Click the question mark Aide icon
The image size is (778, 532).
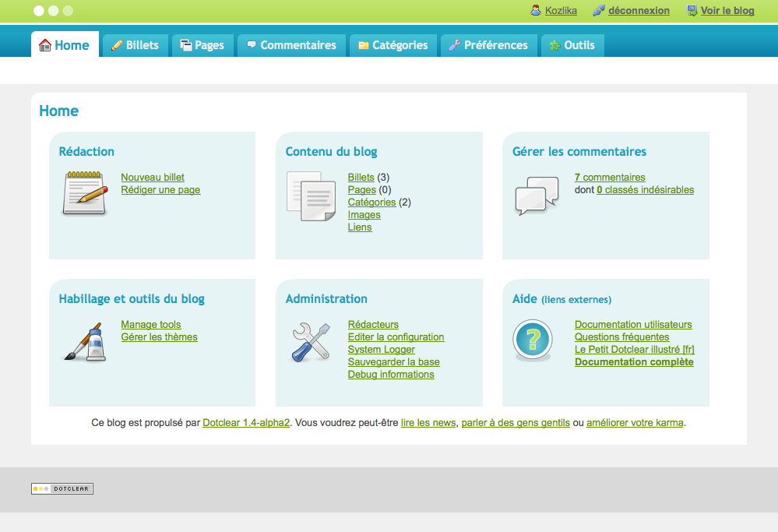[533, 341]
